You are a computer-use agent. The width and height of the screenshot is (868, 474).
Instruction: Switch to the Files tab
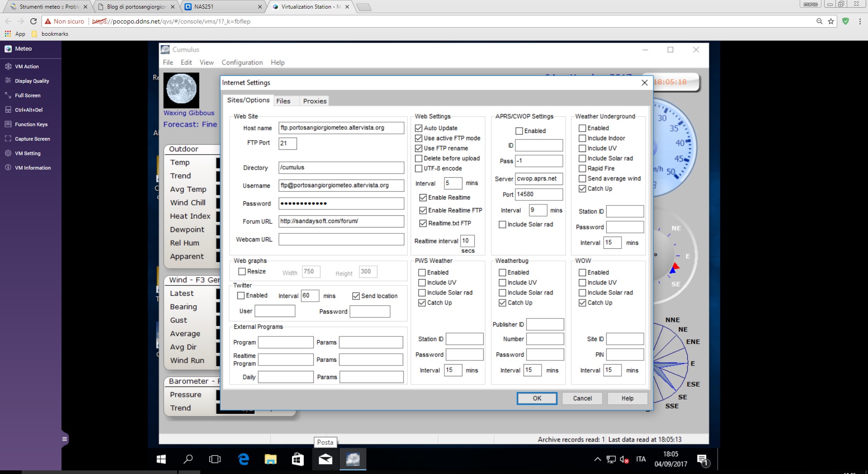click(x=283, y=101)
